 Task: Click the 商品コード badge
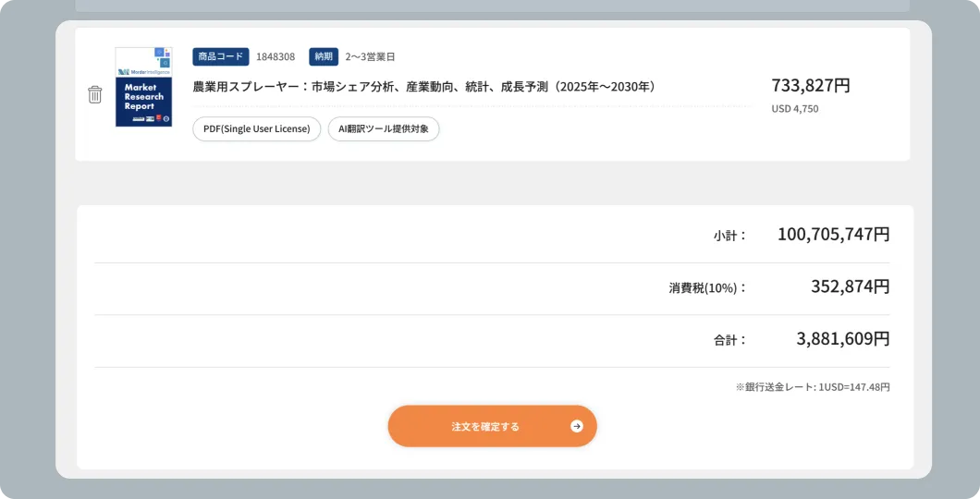(221, 56)
